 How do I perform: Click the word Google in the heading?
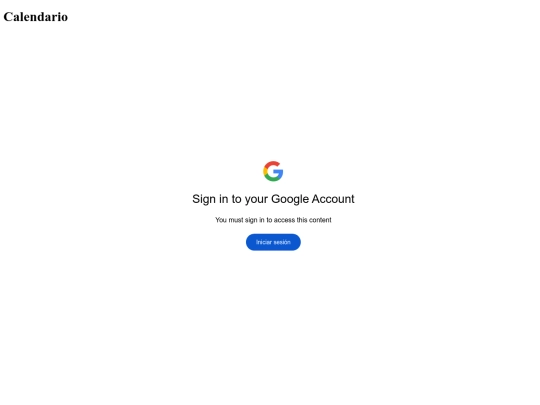pos(290,199)
